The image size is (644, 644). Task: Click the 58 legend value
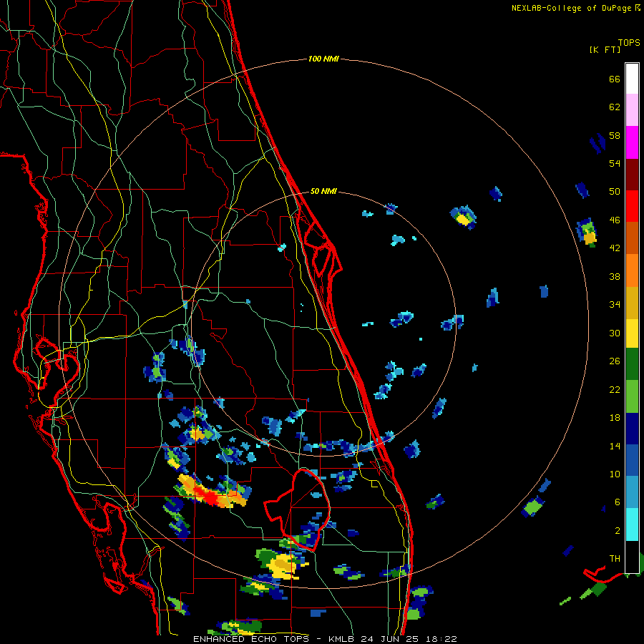pyautogui.click(x=615, y=135)
